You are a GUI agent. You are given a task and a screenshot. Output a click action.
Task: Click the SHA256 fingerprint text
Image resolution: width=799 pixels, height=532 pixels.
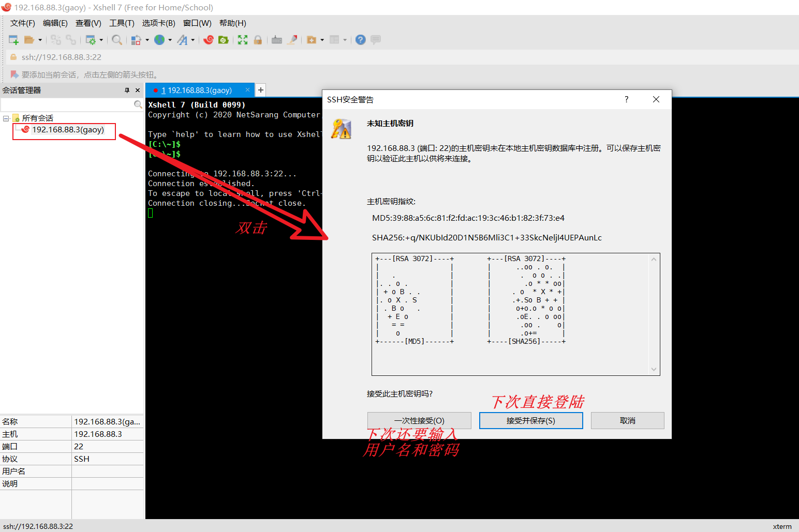(487, 238)
